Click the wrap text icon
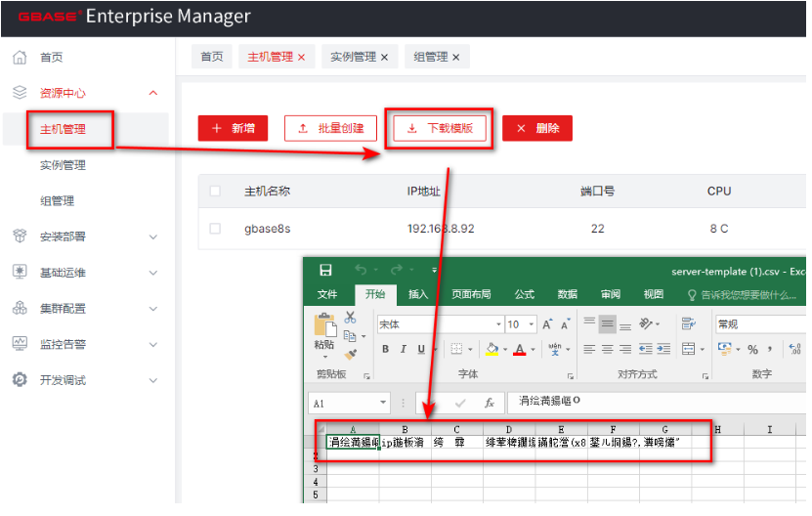 pos(688,323)
